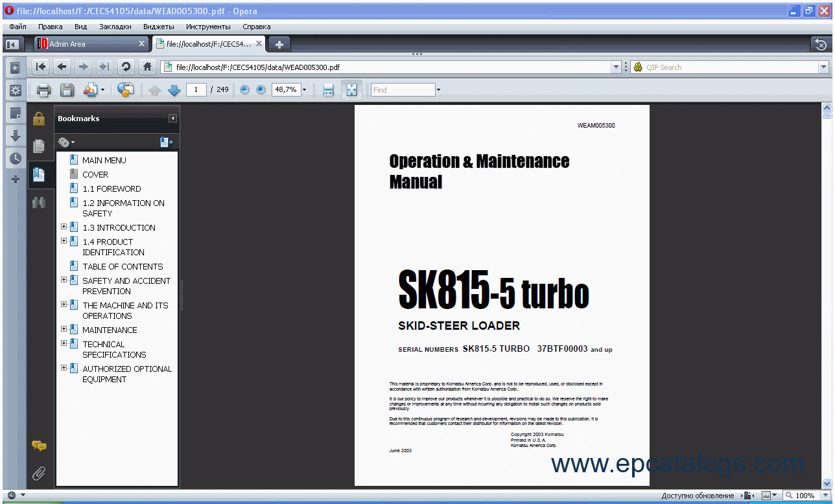Click the new bookmark icon in Bookmarks pane
Screen dimensions: 835x504
166,142
